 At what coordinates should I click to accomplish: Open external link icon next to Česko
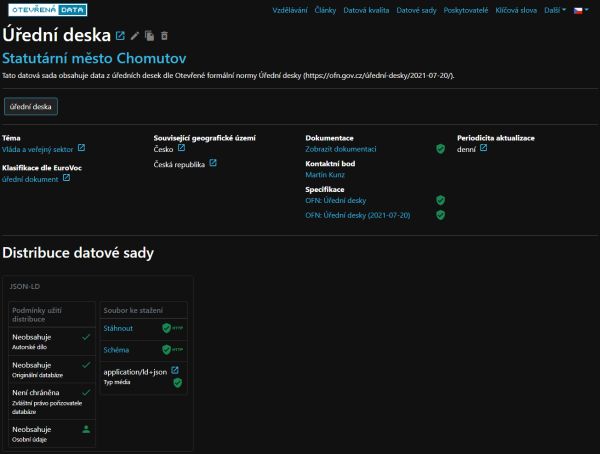pos(181,148)
